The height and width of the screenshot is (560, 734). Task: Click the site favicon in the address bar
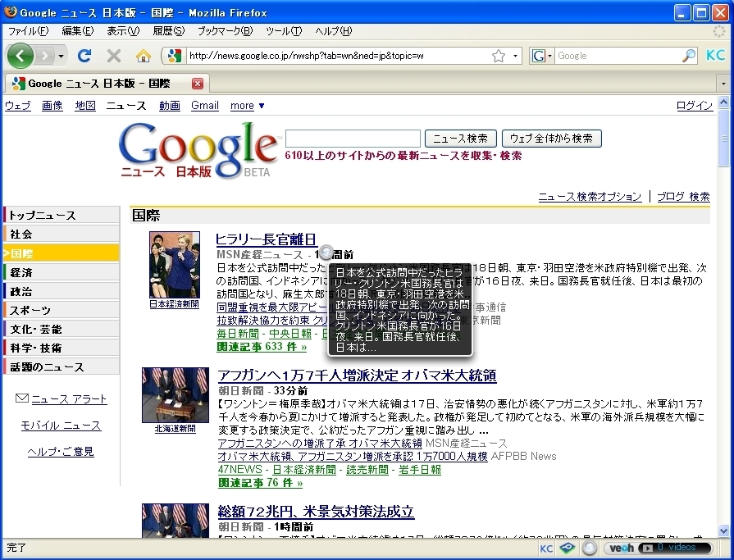pos(174,56)
